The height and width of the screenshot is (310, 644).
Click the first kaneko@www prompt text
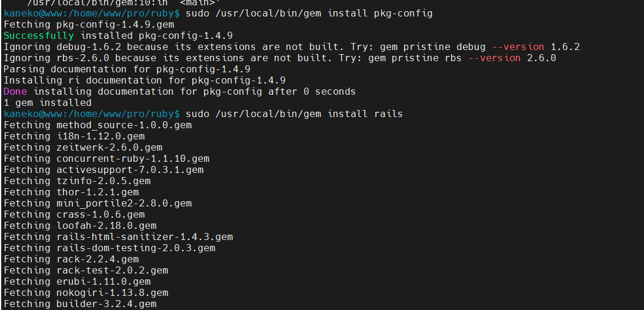pyautogui.click(x=92, y=14)
